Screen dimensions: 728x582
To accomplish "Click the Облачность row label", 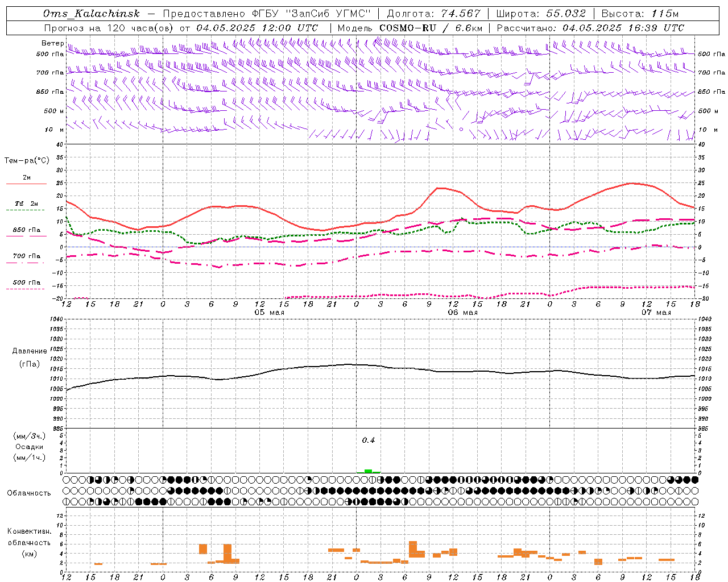I will (29, 493).
